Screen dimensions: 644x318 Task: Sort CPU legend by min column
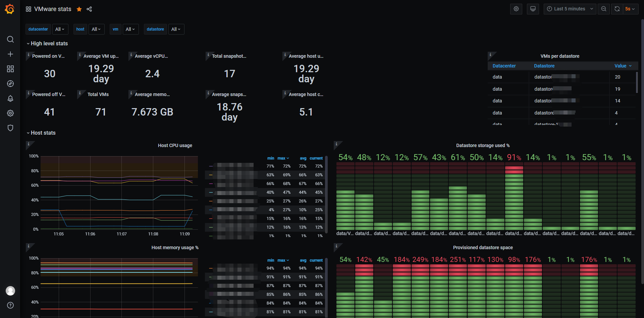tap(271, 158)
